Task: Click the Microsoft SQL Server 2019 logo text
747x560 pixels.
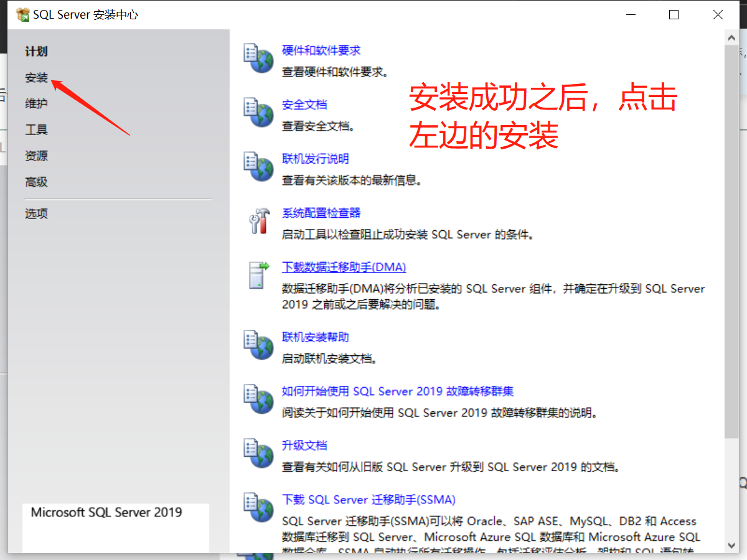Action: 106,513
